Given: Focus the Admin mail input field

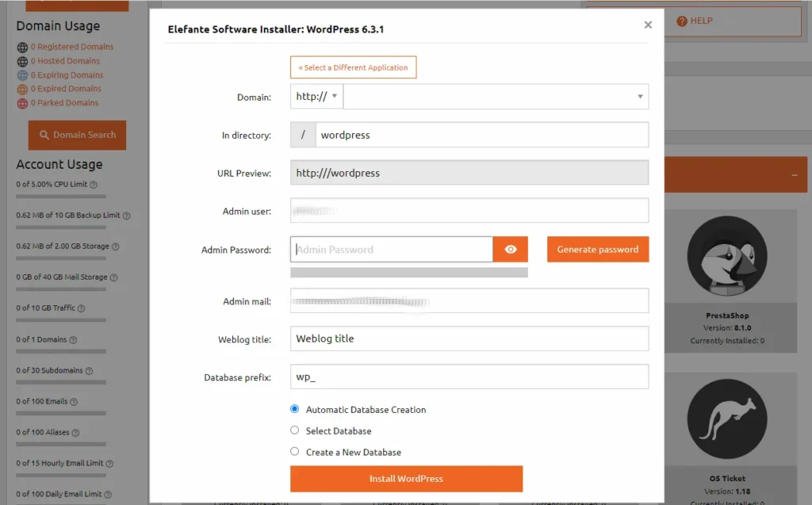Looking at the screenshot, I should [x=469, y=301].
